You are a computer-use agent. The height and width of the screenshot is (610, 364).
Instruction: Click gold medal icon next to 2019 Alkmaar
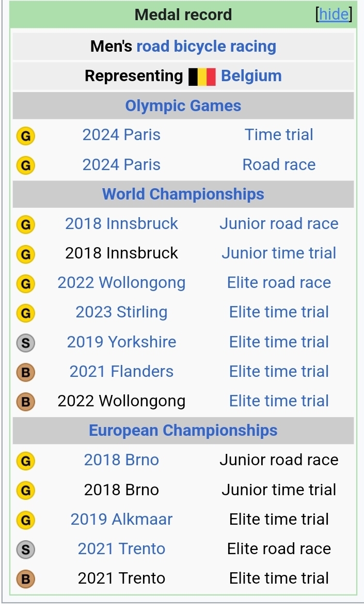click(x=26, y=520)
